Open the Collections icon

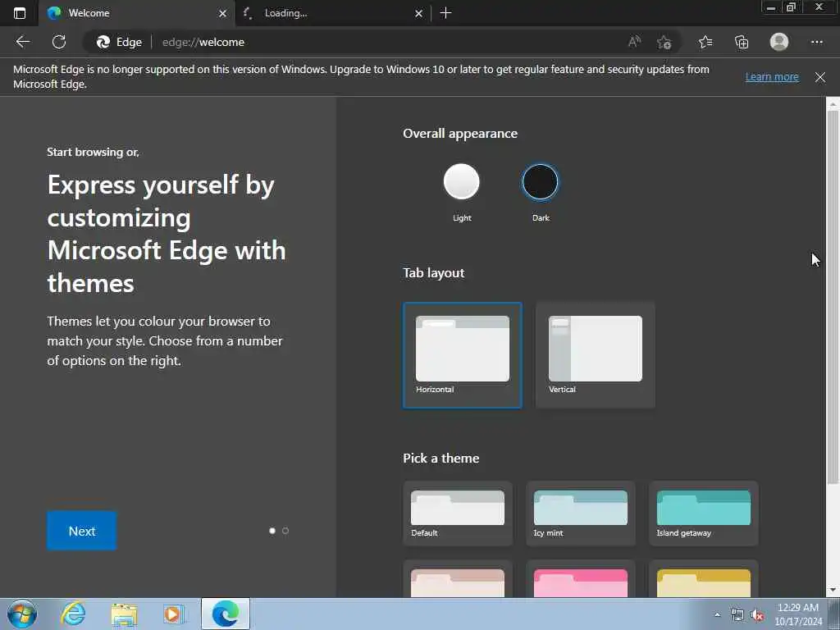tap(742, 42)
